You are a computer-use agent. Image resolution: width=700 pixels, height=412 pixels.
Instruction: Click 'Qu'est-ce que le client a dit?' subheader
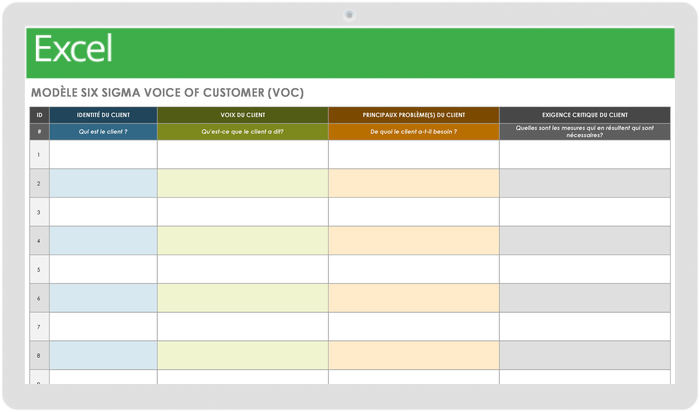pyautogui.click(x=243, y=132)
